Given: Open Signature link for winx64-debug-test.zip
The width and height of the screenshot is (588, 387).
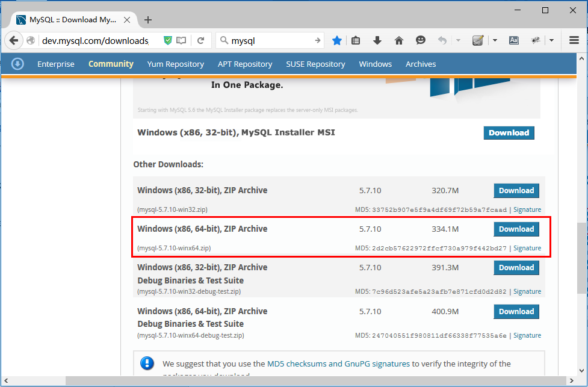Looking at the screenshot, I should tap(527, 336).
